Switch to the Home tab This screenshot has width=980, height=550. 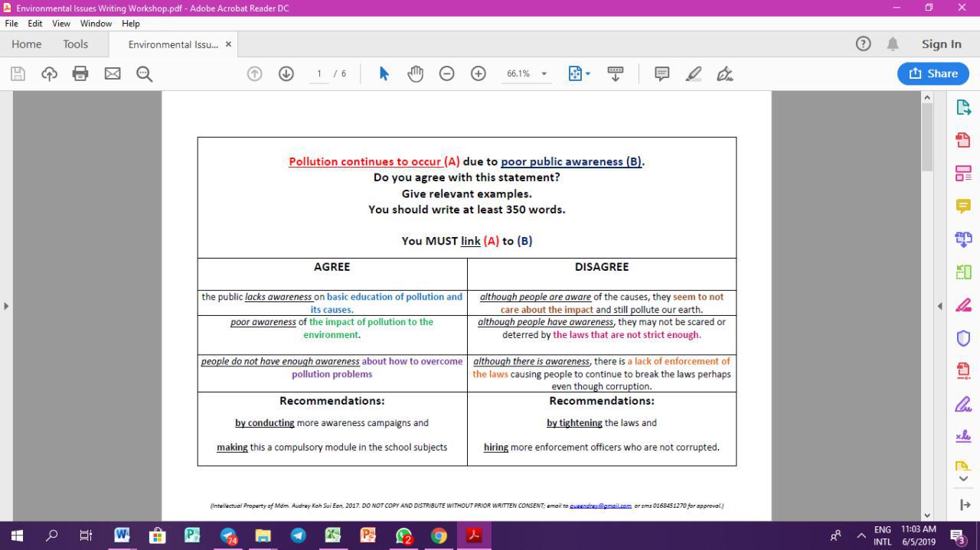coord(27,44)
